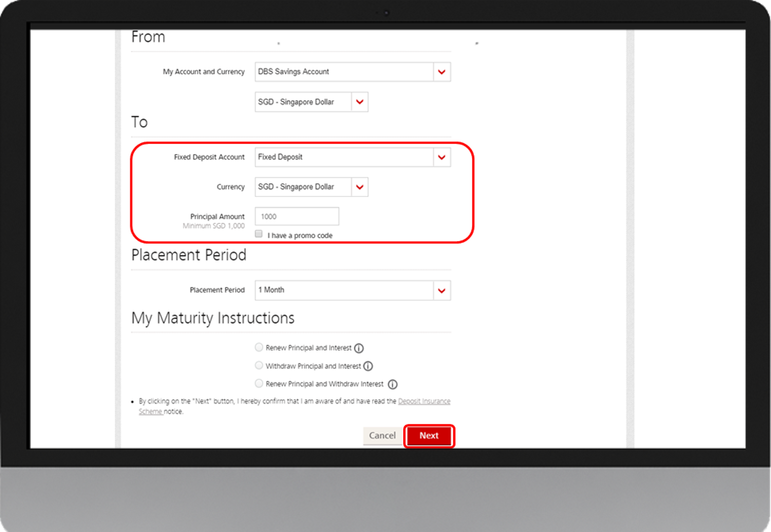Click the Cancel button
The height and width of the screenshot is (532, 771).
[x=382, y=436]
